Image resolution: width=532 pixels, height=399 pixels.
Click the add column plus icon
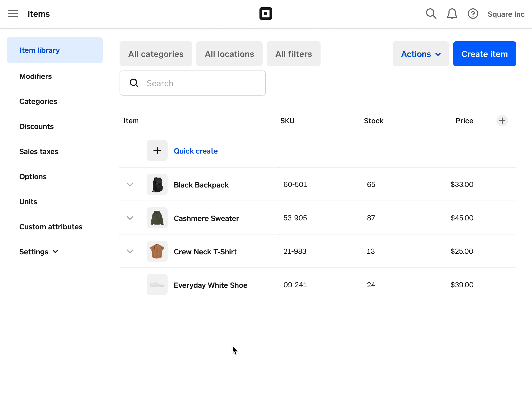(x=502, y=121)
